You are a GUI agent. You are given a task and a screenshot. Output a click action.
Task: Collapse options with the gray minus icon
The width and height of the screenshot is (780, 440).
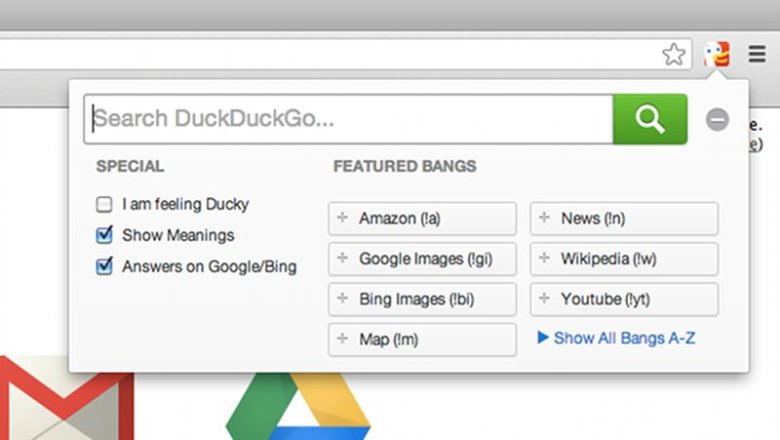tap(717, 119)
